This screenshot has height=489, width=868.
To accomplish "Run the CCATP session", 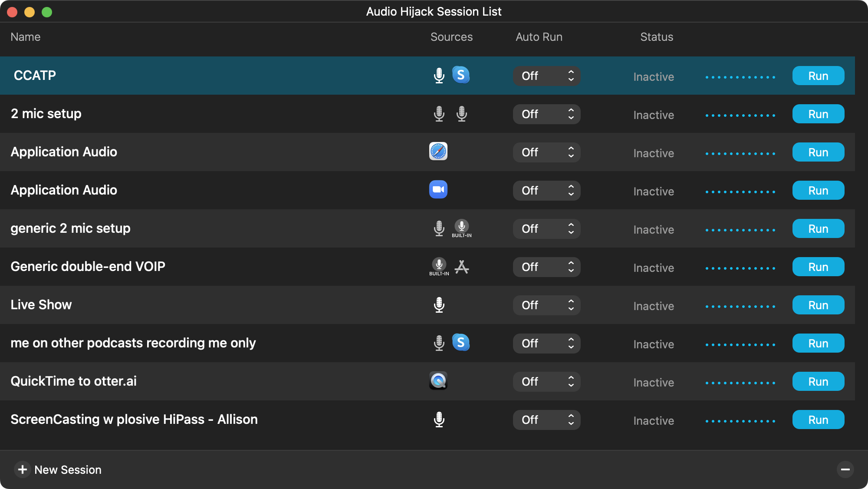I will point(818,76).
